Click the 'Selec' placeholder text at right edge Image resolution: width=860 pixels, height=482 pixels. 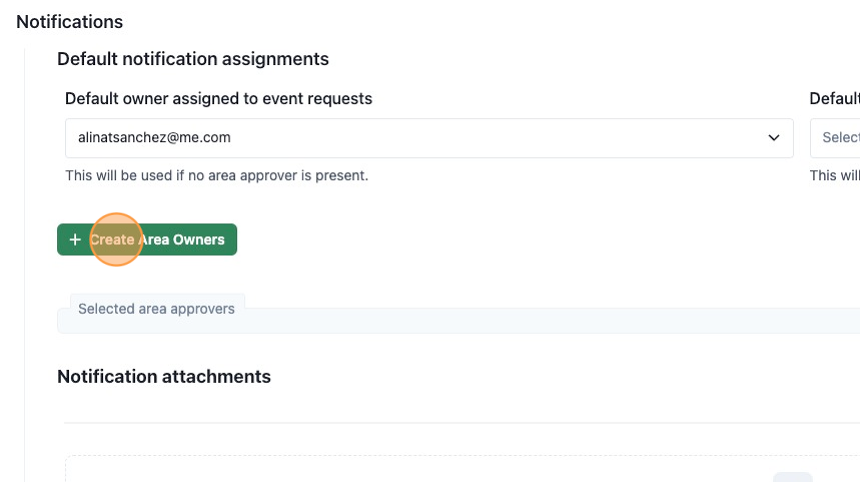coord(841,138)
